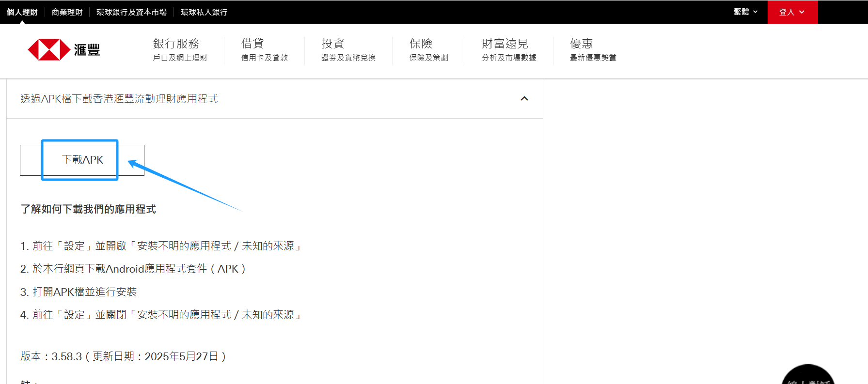868x384 pixels.
Task: Click the heading 了解如何下載我們的應用程式
Action: 88,209
